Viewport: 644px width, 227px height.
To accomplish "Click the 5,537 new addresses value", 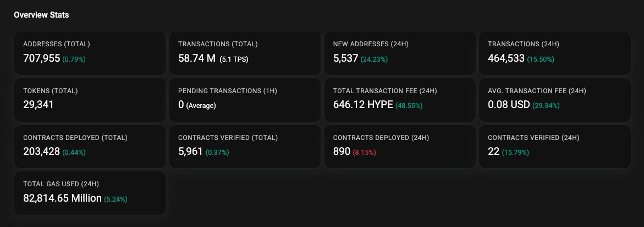I will click(345, 58).
